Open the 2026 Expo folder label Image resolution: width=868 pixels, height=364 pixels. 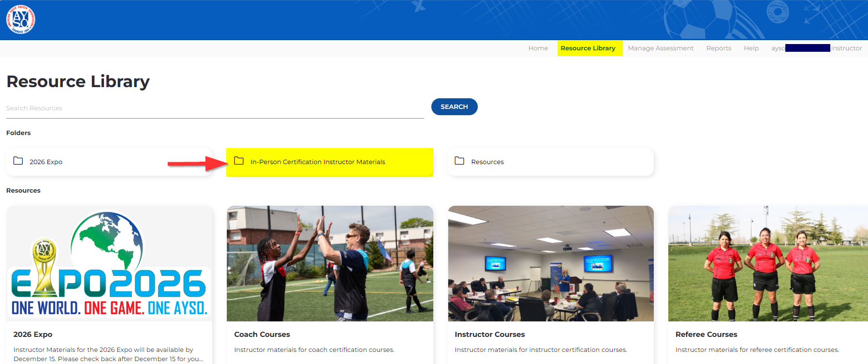46,162
